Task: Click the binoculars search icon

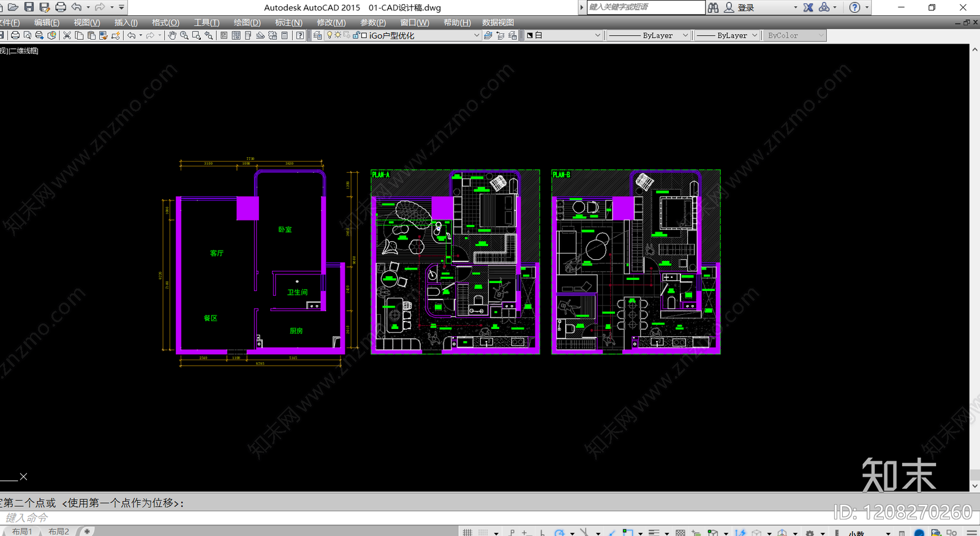Action: click(x=713, y=7)
